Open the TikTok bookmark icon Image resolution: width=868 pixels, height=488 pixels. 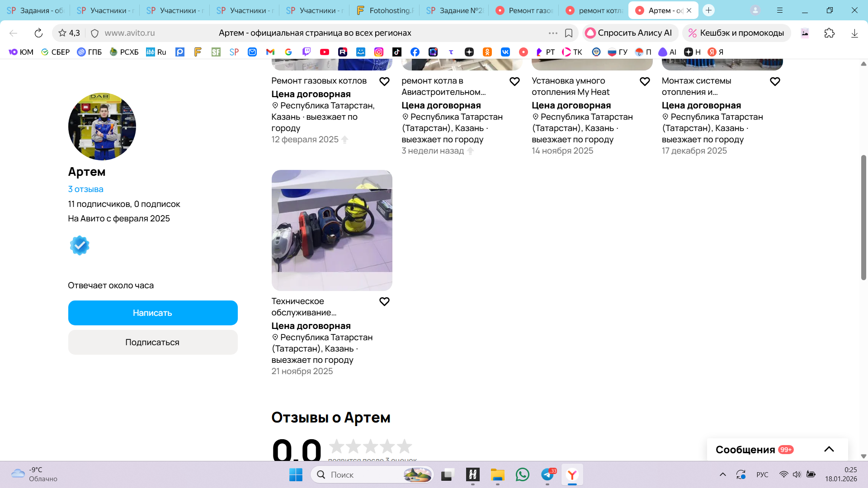396,52
